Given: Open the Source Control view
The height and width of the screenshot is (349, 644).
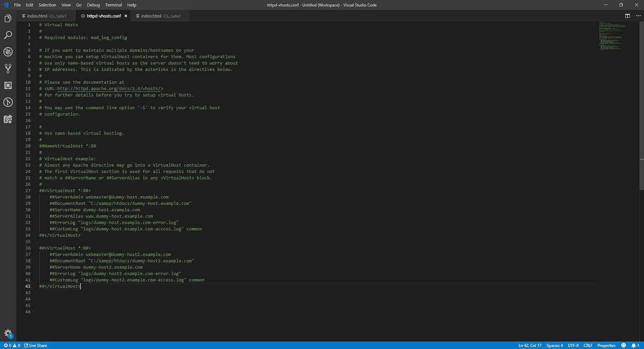Looking at the screenshot, I should (8, 69).
